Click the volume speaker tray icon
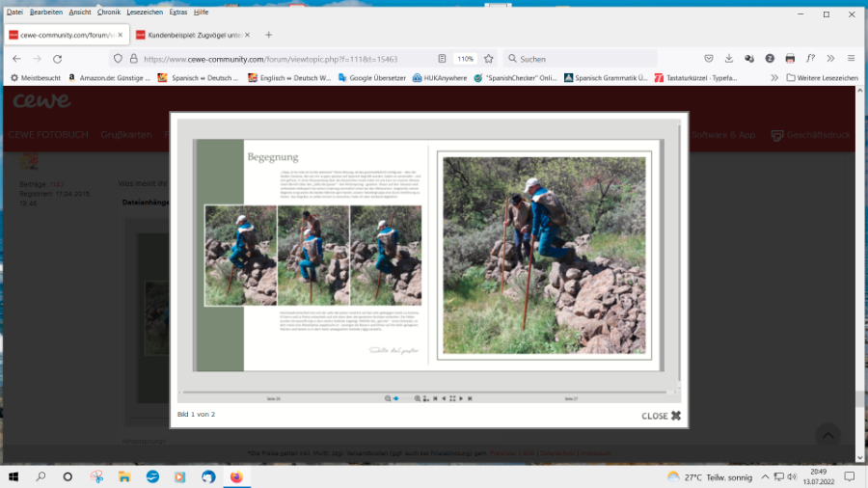 click(x=792, y=477)
